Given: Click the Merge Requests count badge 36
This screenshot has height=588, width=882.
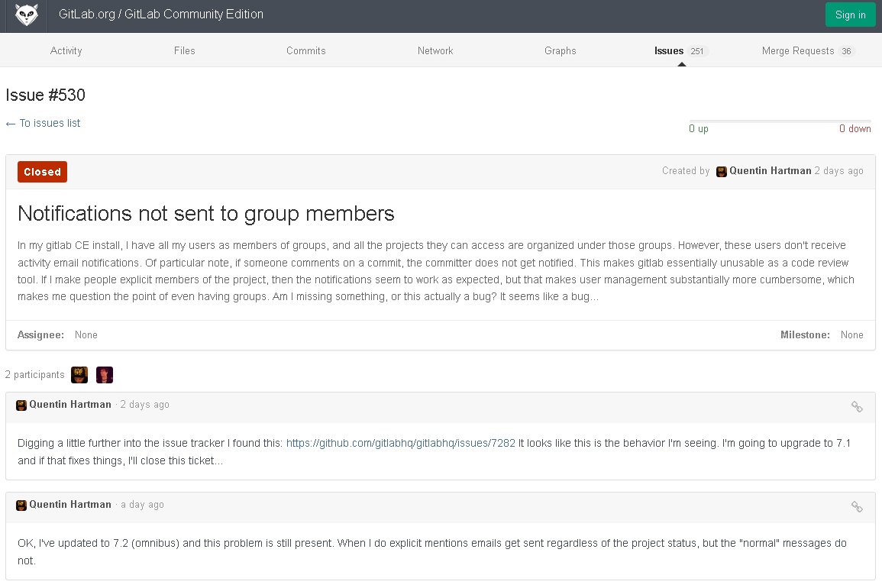Looking at the screenshot, I should click(x=847, y=51).
